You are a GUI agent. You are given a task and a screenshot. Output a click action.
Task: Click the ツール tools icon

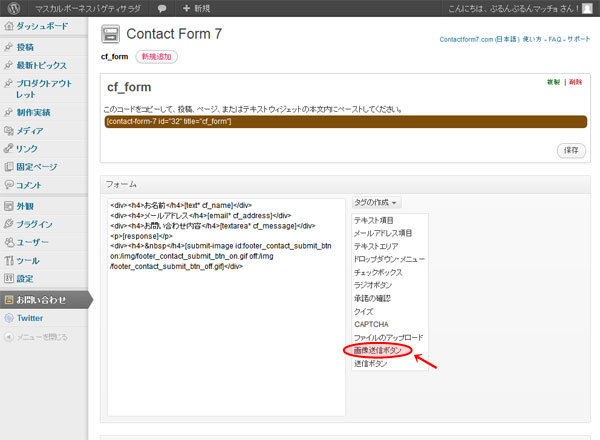[x=8, y=260]
